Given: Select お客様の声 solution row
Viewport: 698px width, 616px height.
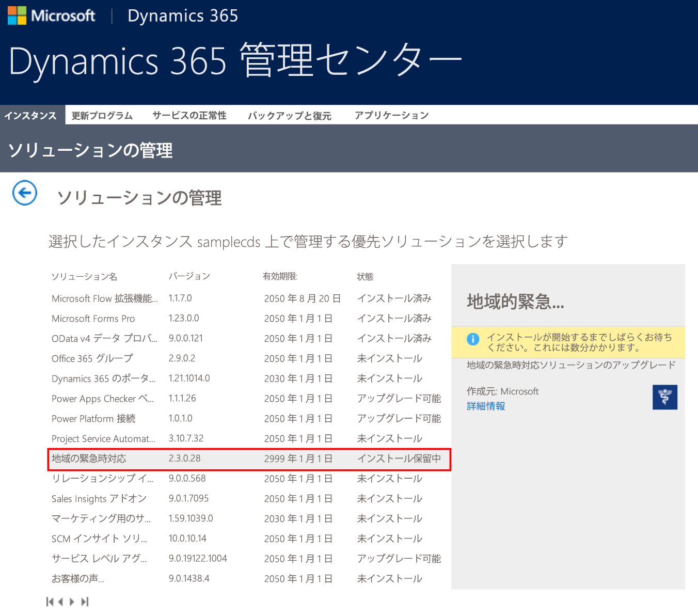Looking at the screenshot, I should [249, 579].
